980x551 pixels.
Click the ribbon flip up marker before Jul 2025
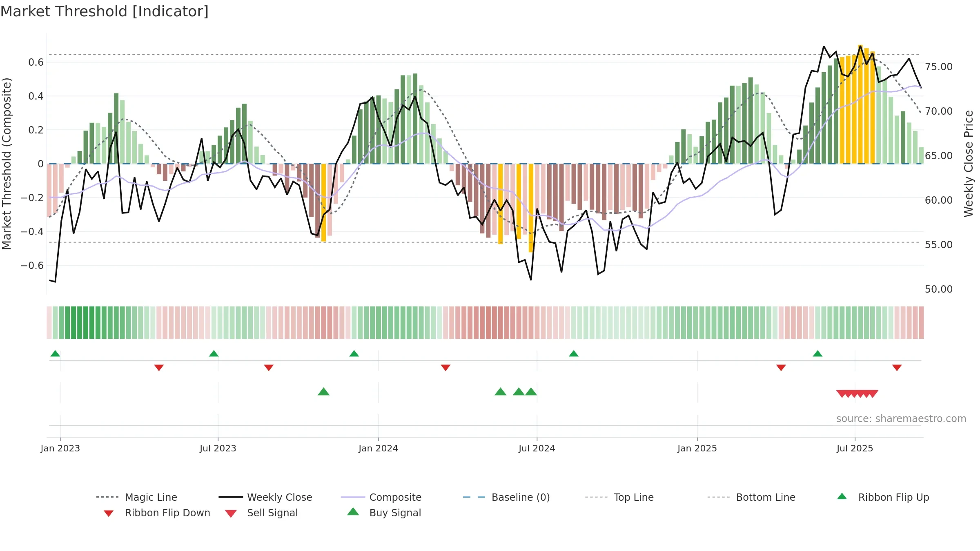coord(817,353)
